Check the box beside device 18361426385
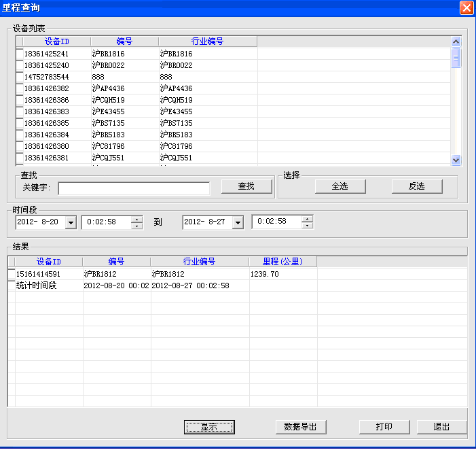 (20, 123)
